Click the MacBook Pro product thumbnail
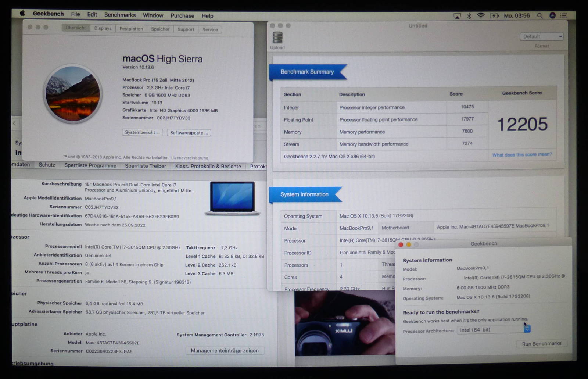The width and height of the screenshot is (588, 379). 232,198
